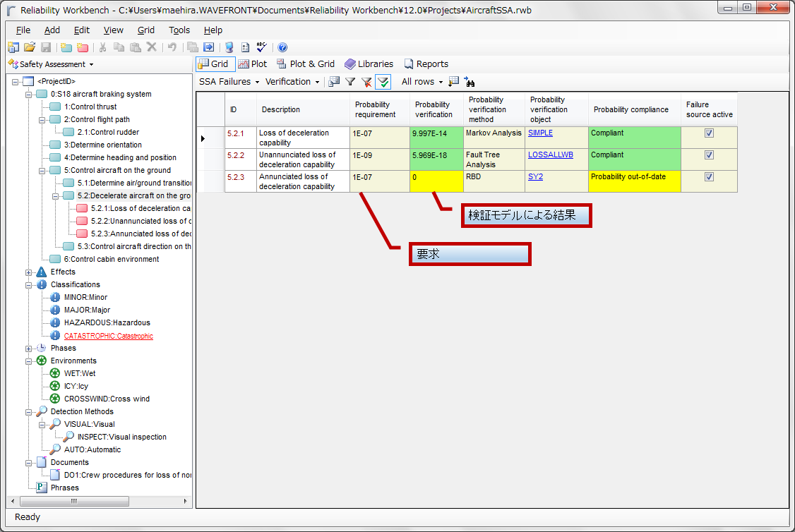The width and height of the screenshot is (795, 532).
Task: Collapse the Classifications tree node
Action: 29,285
